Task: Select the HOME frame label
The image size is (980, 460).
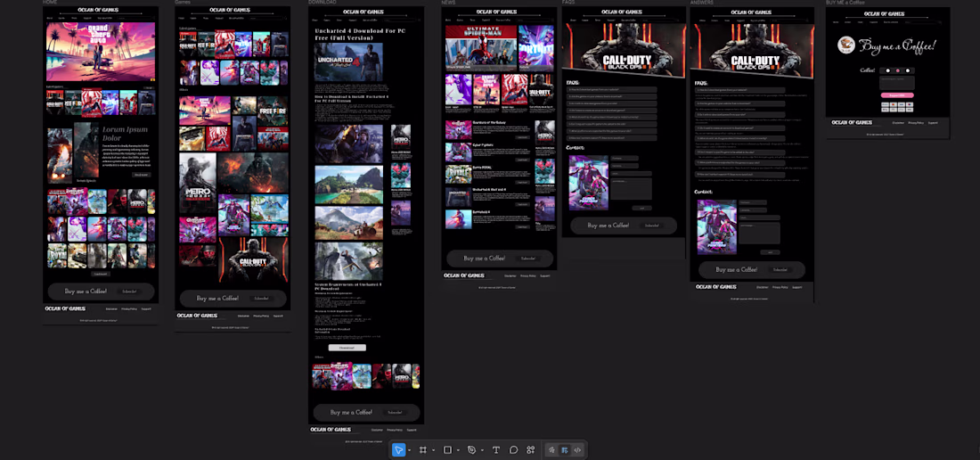Action: coord(49,3)
